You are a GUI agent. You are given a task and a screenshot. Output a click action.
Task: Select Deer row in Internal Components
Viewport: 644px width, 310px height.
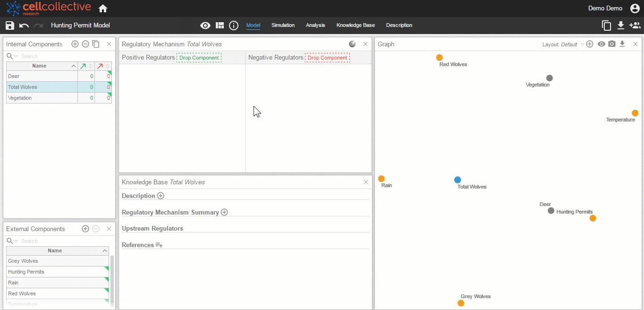tap(59, 76)
